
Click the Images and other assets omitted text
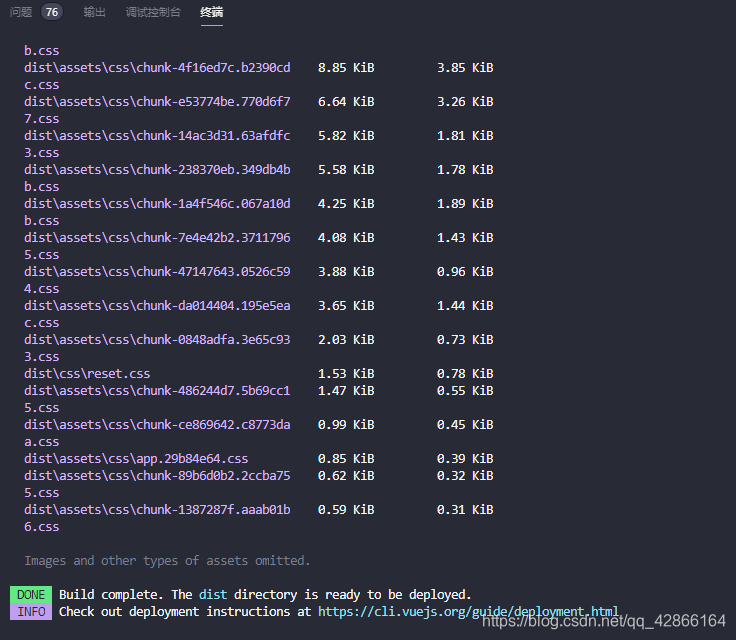click(x=167, y=561)
